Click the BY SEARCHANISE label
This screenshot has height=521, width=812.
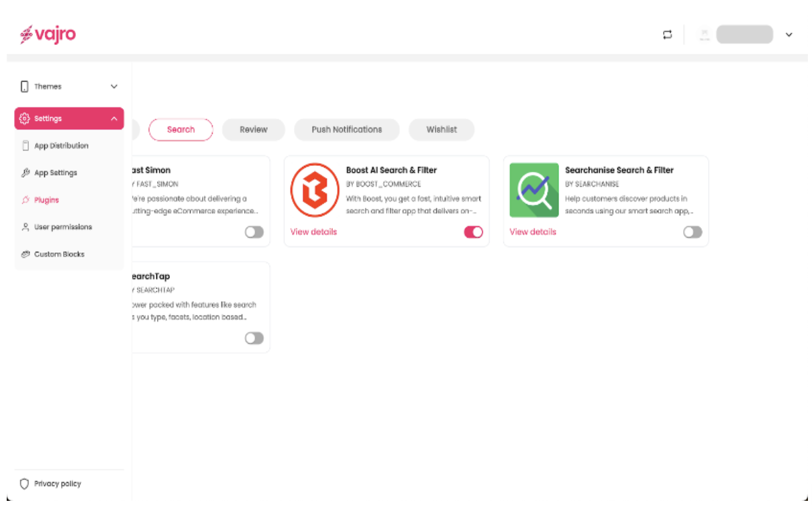pyautogui.click(x=592, y=184)
